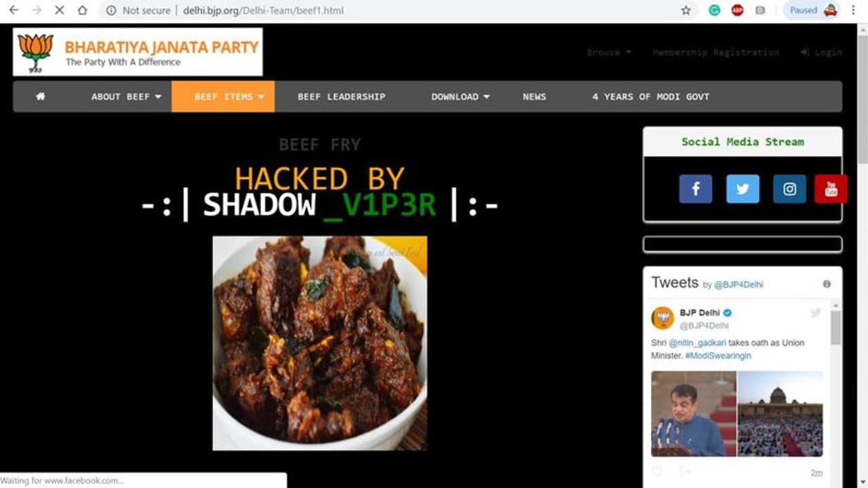Viewport: 868px width, 488px height.
Task: Bookmark this page with the star icon
Action: pyautogui.click(x=686, y=10)
